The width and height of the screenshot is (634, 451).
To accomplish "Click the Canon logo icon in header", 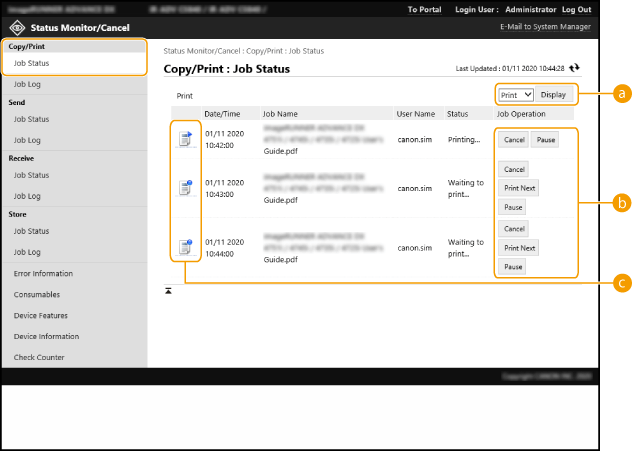I will pos(15,27).
